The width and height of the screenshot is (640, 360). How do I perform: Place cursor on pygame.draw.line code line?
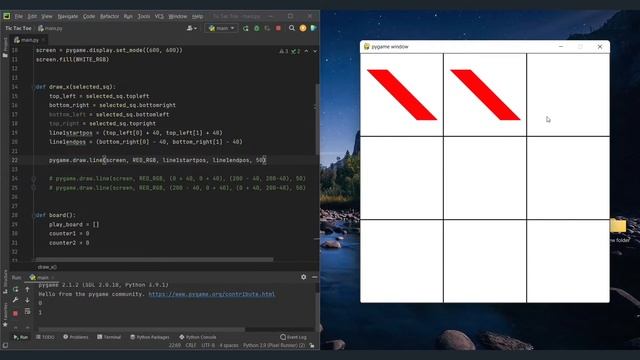coord(157,160)
